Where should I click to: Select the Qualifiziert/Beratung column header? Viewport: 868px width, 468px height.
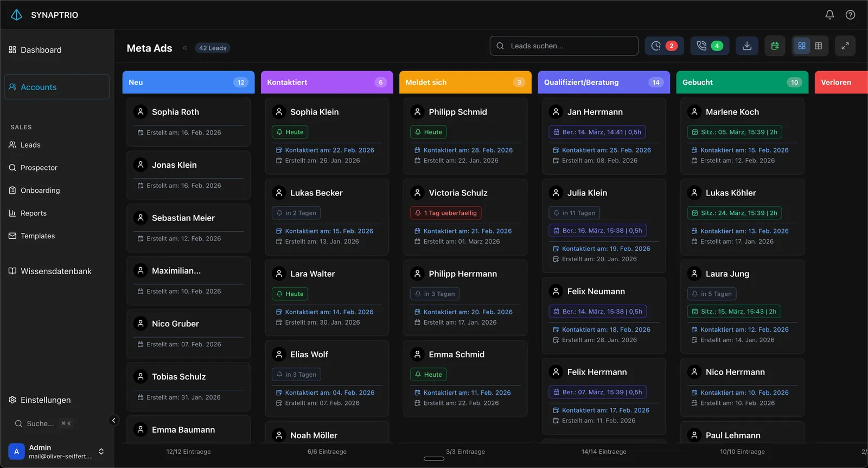pos(604,83)
